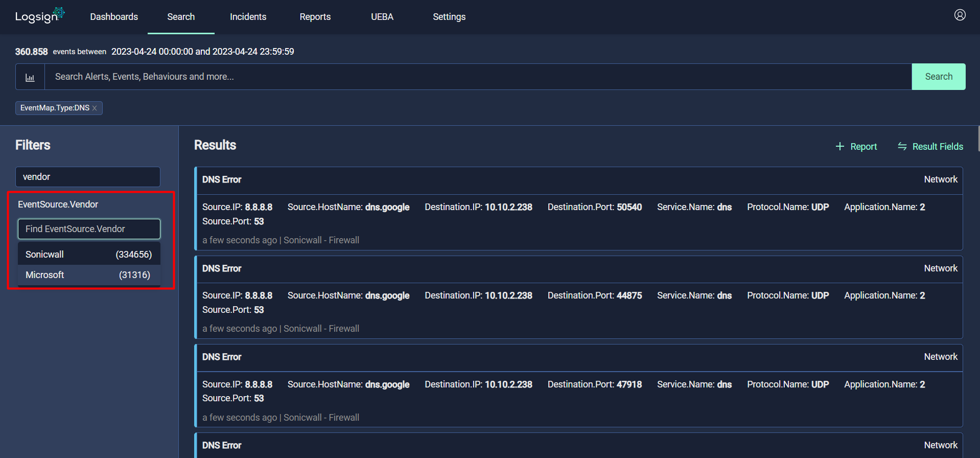Click the EventSource.Vendor filter heading
The width and height of the screenshot is (980, 458).
(58, 204)
